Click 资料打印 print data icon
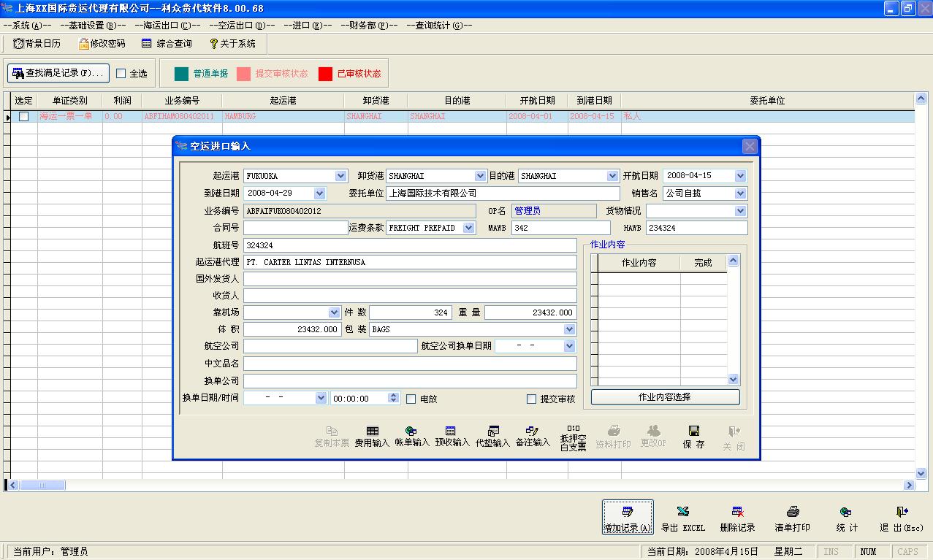Screen dimensions: 933x560 (x=613, y=437)
